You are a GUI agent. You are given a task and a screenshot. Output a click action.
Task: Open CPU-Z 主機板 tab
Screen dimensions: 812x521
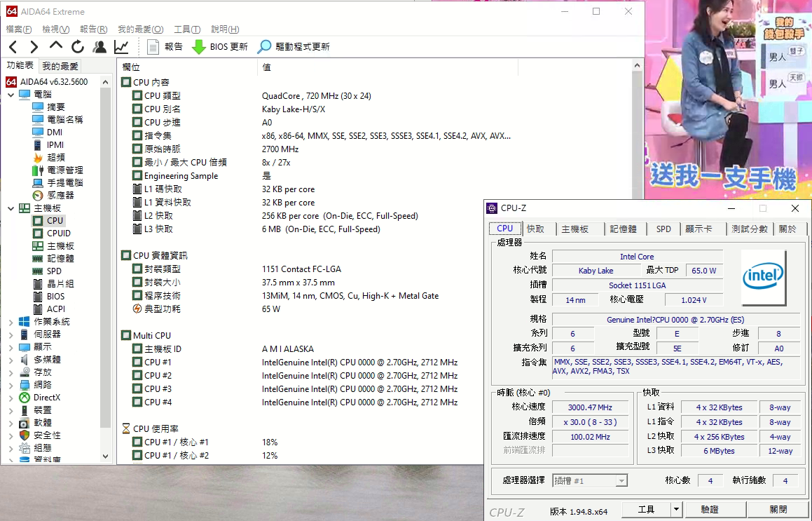(x=574, y=229)
